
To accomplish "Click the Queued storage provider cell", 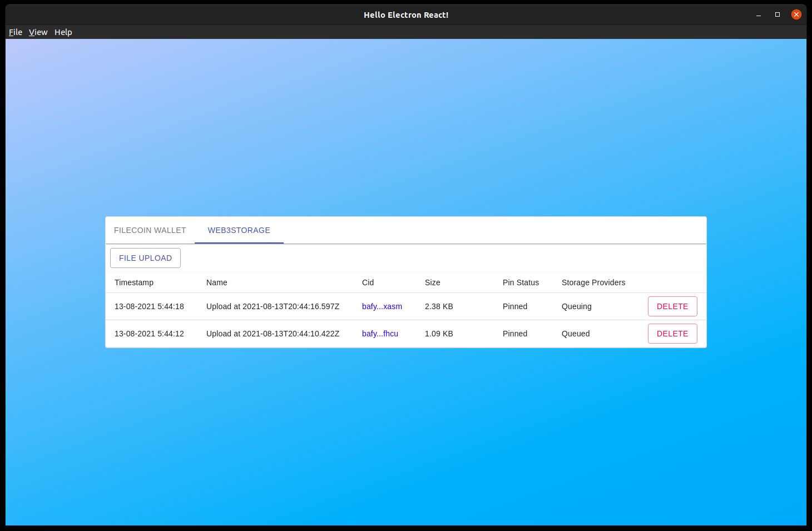I will (x=576, y=334).
